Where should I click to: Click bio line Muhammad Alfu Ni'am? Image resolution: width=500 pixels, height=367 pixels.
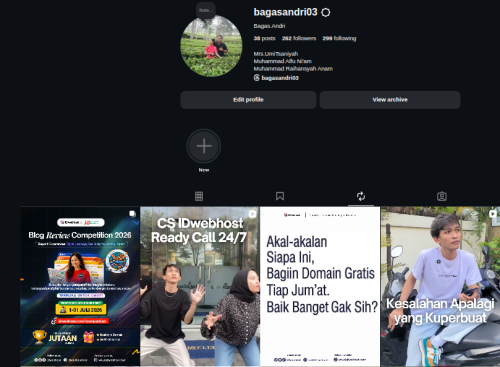(x=283, y=61)
